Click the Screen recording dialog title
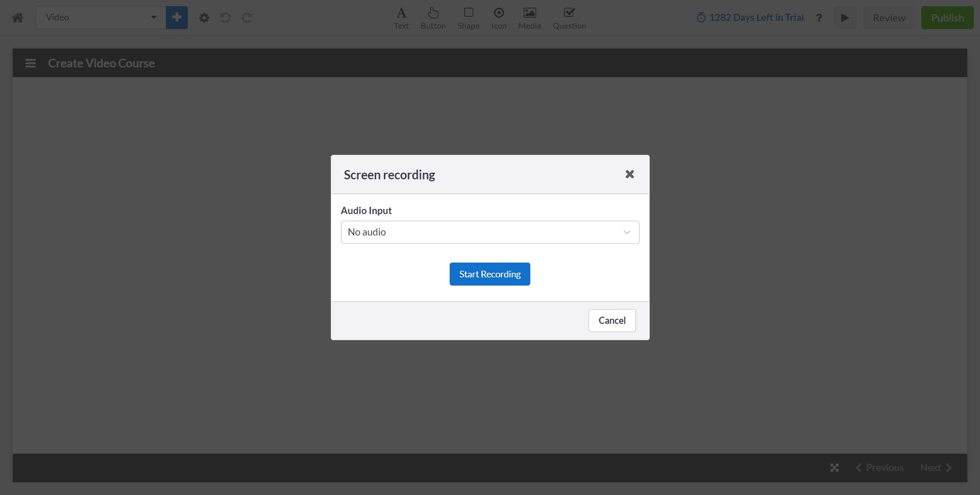This screenshot has height=495, width=980. coord(389,175)
